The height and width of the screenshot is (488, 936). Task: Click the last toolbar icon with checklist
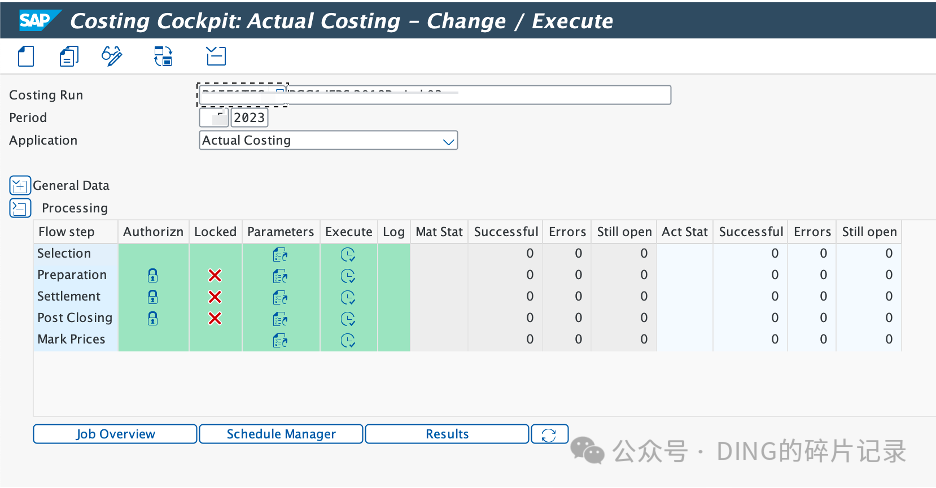click(x=216, y=56)
